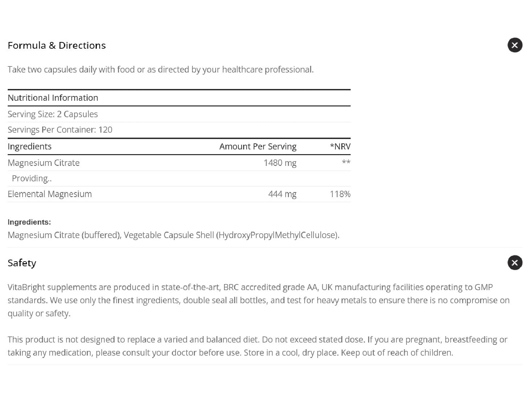Click the Serving Size: 2 Capsules row
Viewport: 532px width, 411px height.
pos(53,114)
